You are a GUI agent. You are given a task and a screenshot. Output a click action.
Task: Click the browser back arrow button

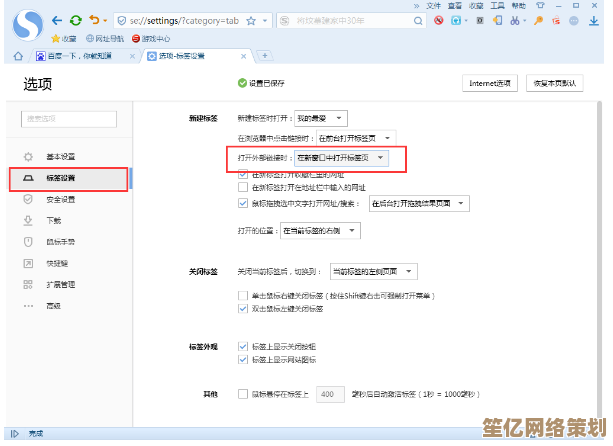pyautogui.click(x=57, y=20)
